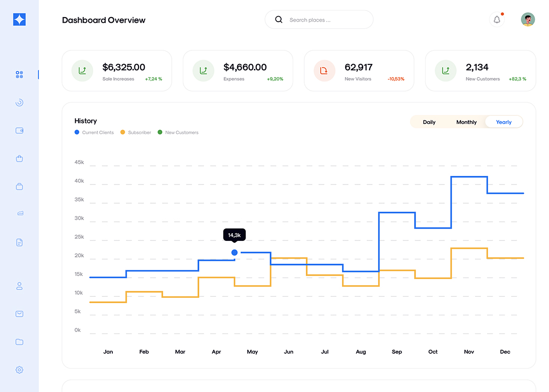
Task: Open the mail envelope sidebar icon
Action: click(x=19, y=314)
